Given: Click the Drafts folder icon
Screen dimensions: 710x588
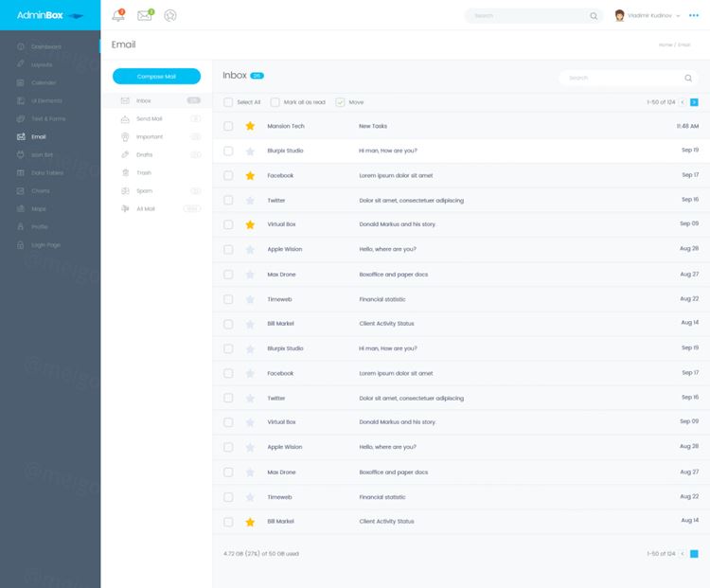Looking at the screenshot, I should point(125,154).
